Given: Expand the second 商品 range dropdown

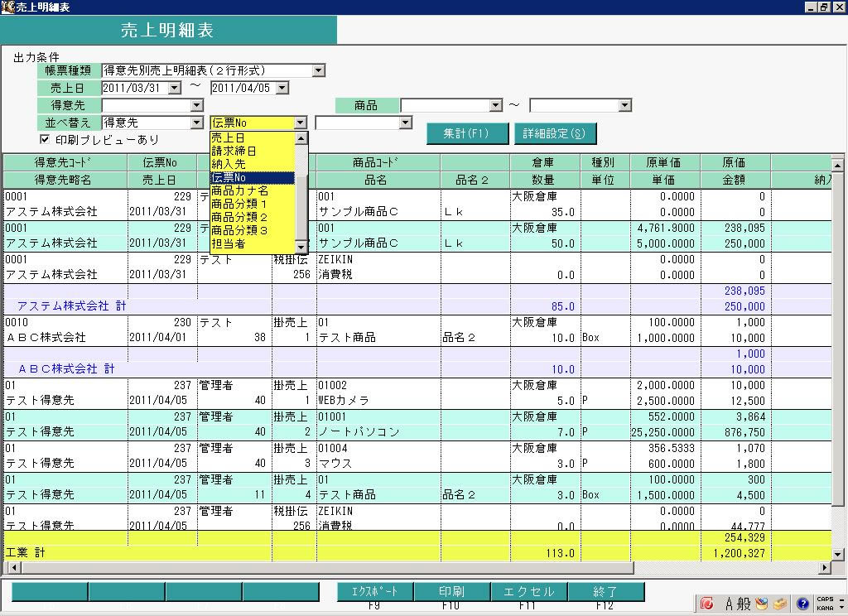Looking at the screenshot, I should (624, 105).
